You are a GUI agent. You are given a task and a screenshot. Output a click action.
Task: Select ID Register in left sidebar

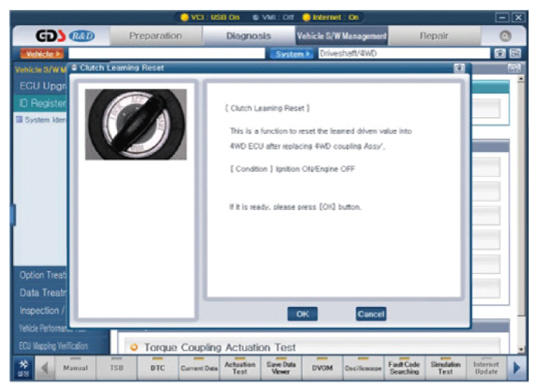pyautogui.click(x=41, y=103)
